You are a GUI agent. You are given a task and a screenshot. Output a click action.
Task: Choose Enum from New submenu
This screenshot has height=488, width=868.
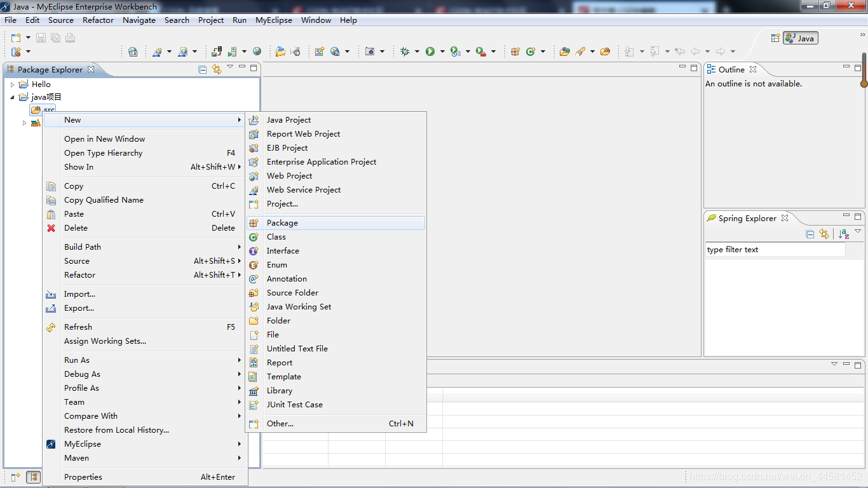pyautogui.click(x=336, y=265)
